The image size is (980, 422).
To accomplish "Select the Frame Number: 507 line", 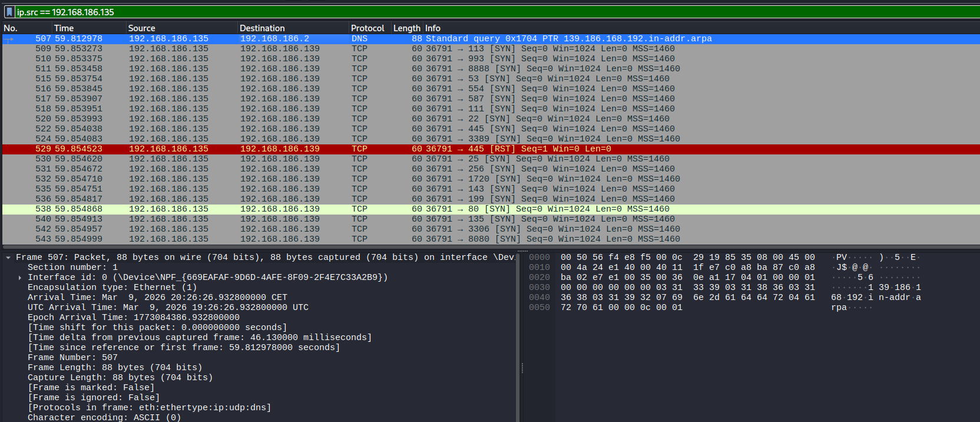I will click(72, 357).
